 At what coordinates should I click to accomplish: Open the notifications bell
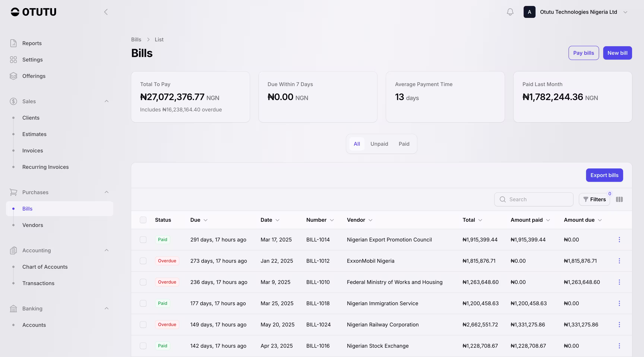(510, 12)
